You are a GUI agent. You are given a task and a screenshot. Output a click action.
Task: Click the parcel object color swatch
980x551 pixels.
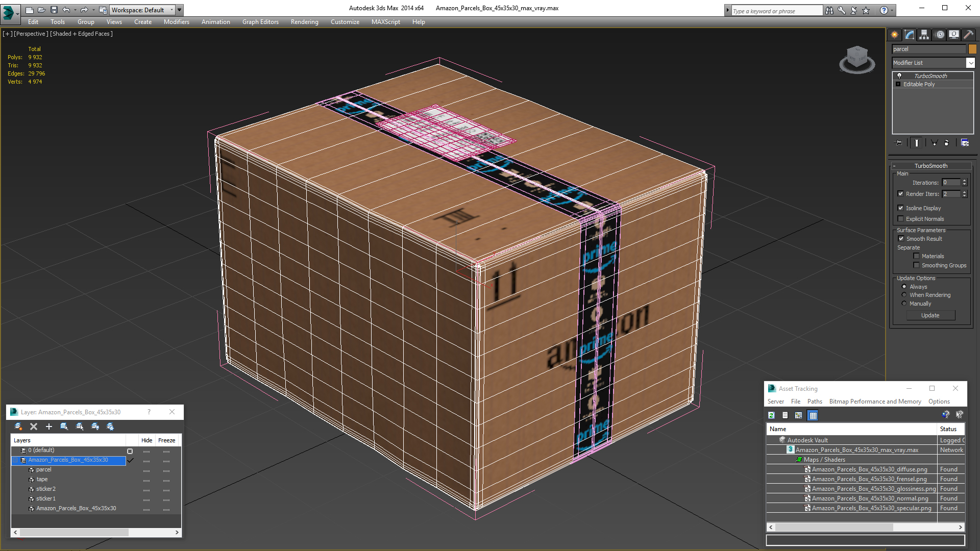pos(972,49)
